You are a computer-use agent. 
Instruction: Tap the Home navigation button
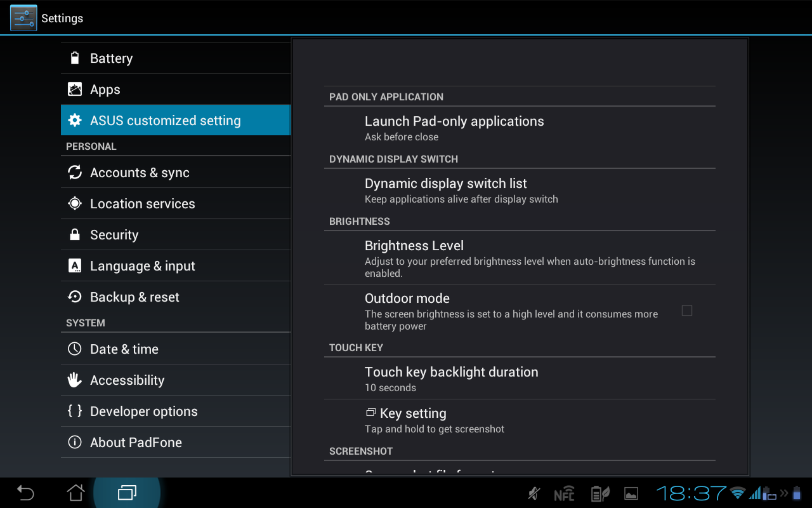coord(76,493)
